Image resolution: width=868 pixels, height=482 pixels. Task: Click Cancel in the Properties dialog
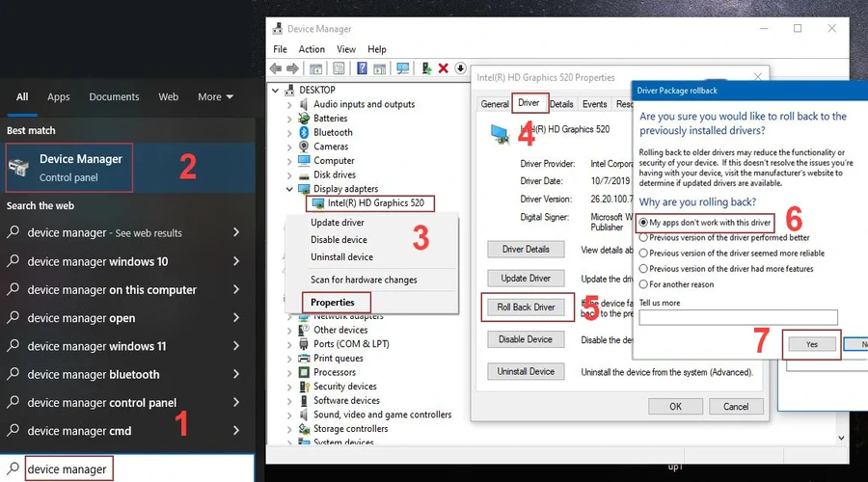point(736,406)
